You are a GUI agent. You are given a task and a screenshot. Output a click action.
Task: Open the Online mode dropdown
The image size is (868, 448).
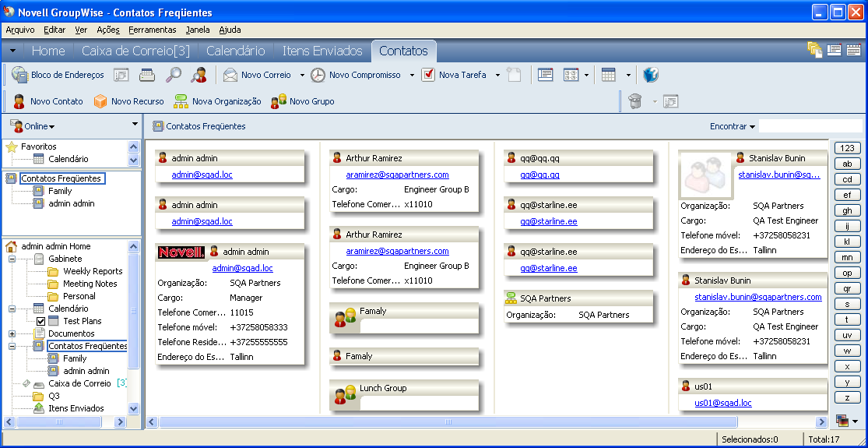(x=33, y=126)
